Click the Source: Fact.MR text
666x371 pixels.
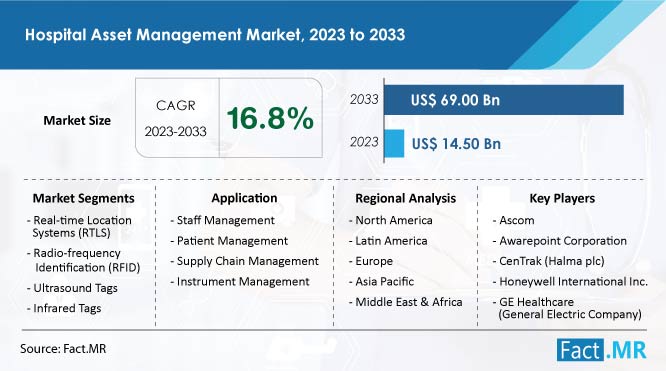pyautogui.click(x=63, y=349)
